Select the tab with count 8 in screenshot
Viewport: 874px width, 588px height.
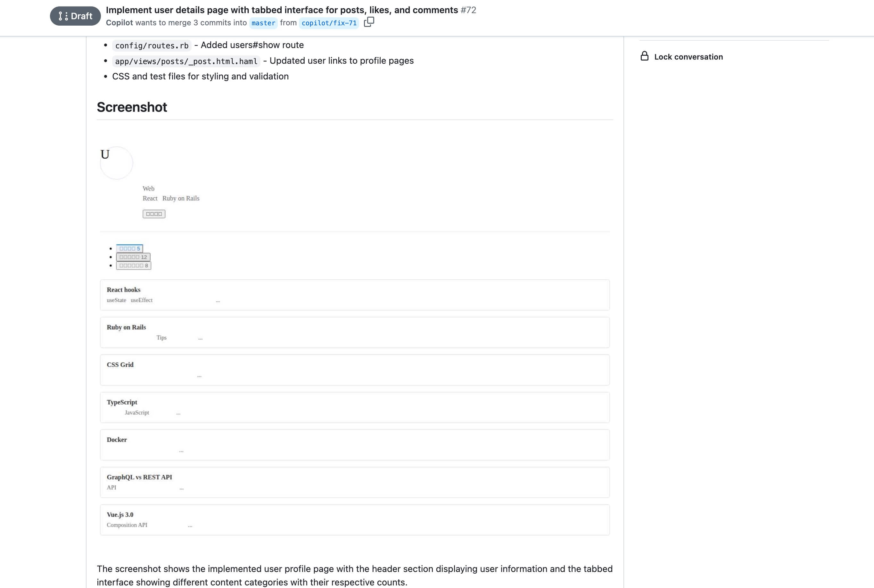134,265
